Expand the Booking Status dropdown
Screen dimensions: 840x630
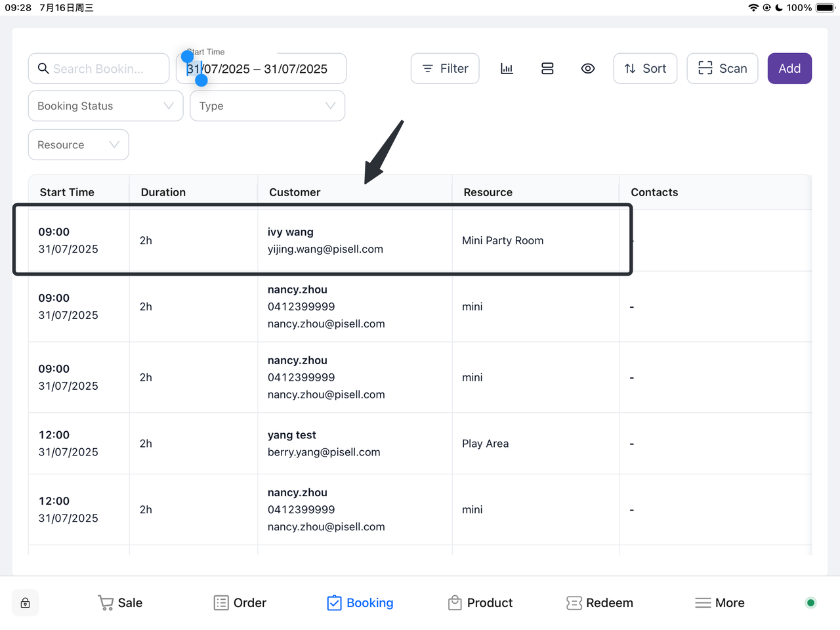(x=106, y=106)
